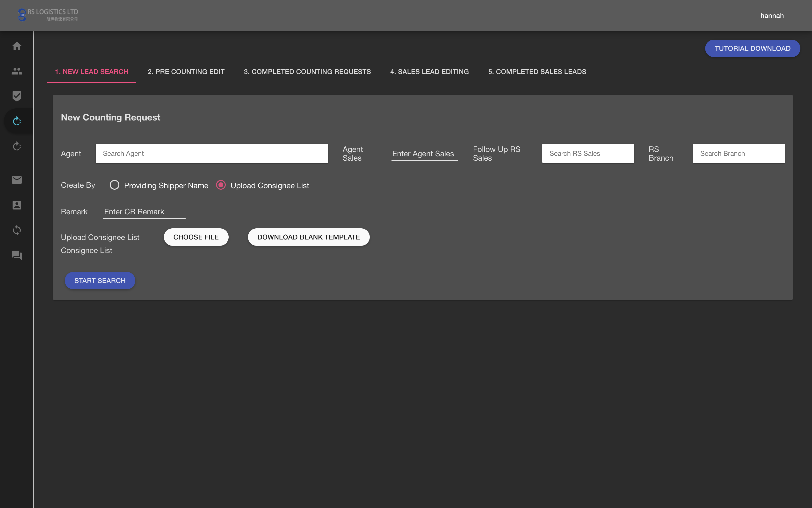Focus the Enter CR Remark field
This screenshot has width=812, height=508.
(x=144, y=212)
